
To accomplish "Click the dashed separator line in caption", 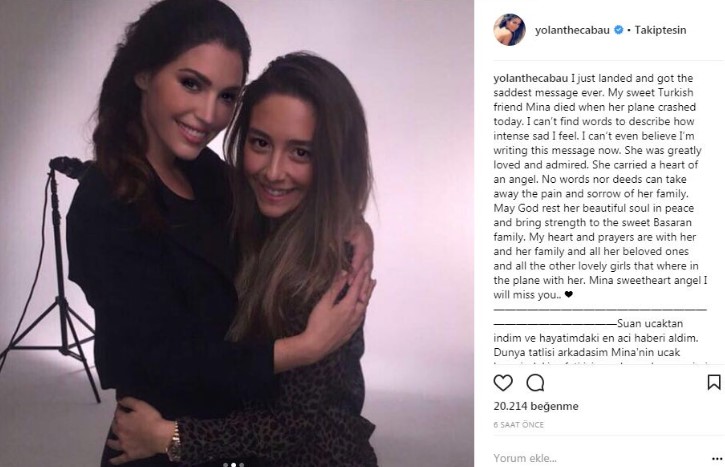I will pyautogui.click(x=600, y=309).
